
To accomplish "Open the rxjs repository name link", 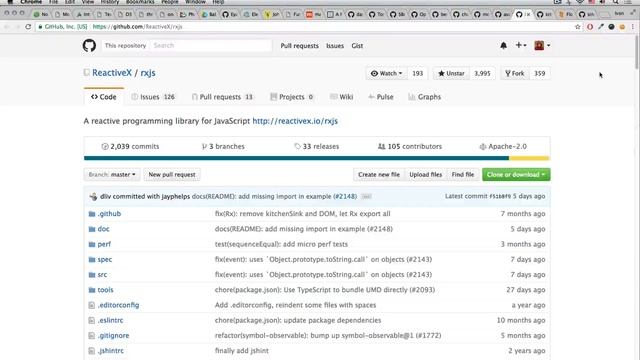I will (148, 73).
